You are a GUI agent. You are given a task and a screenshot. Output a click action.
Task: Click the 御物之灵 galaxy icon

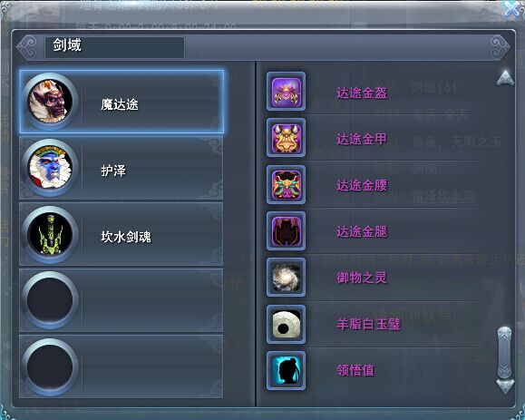click(x=286, y=278)
